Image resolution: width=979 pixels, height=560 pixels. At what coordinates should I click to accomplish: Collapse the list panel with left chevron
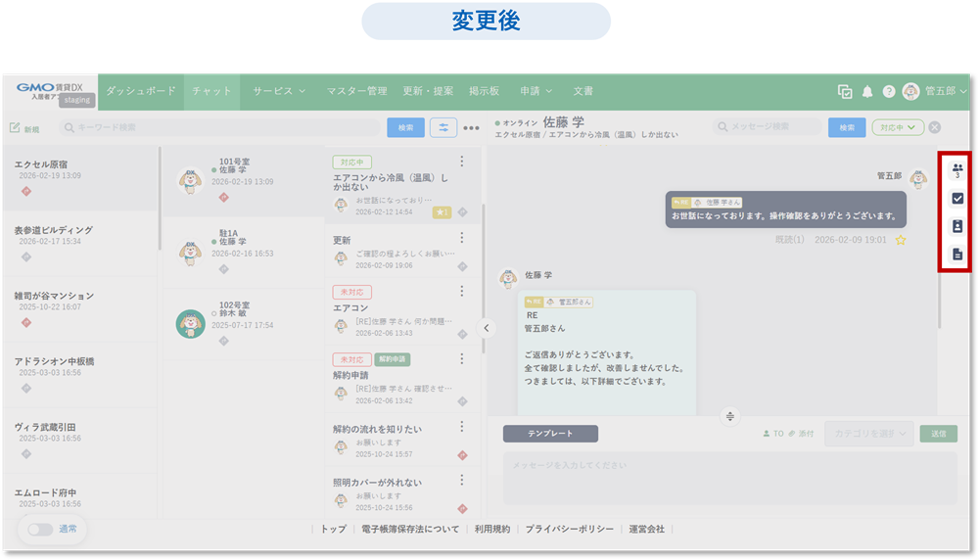[x=487, y=328]
